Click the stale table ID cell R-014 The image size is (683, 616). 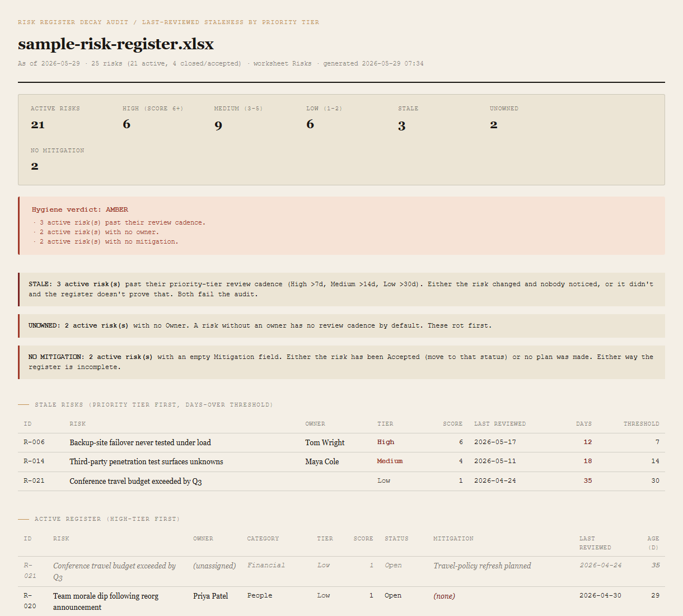[x=34, y=461]
